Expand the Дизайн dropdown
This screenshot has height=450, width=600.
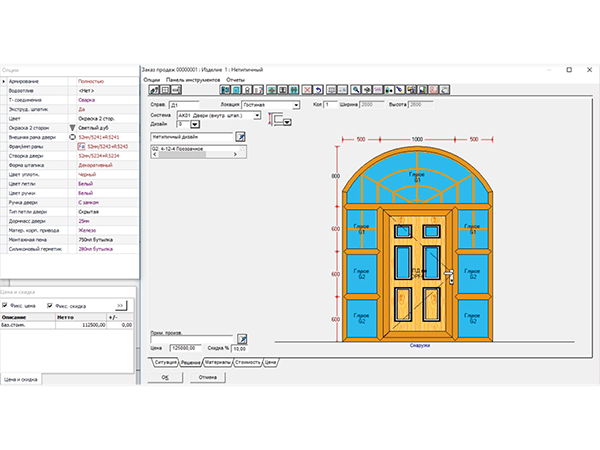[x=194, y=125]
